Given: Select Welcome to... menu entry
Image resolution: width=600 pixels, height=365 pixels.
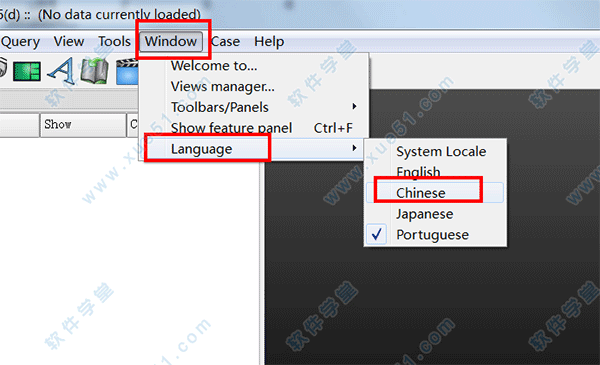Looking at the screenshot, I should [253, 66].
